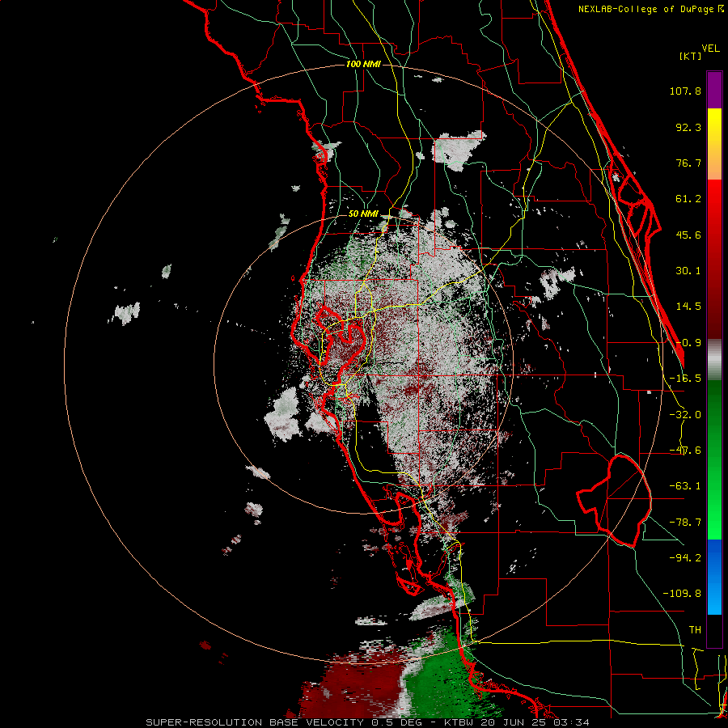Select the 107.8 value on velocity scale
Image resolution: width=728 pixels, height=728 pixels.
pyautogui.click(x=685, y=91)
